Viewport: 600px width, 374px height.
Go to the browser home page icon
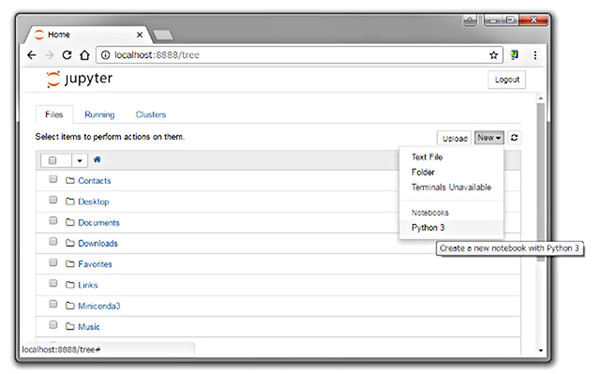[x=85, y=55]
